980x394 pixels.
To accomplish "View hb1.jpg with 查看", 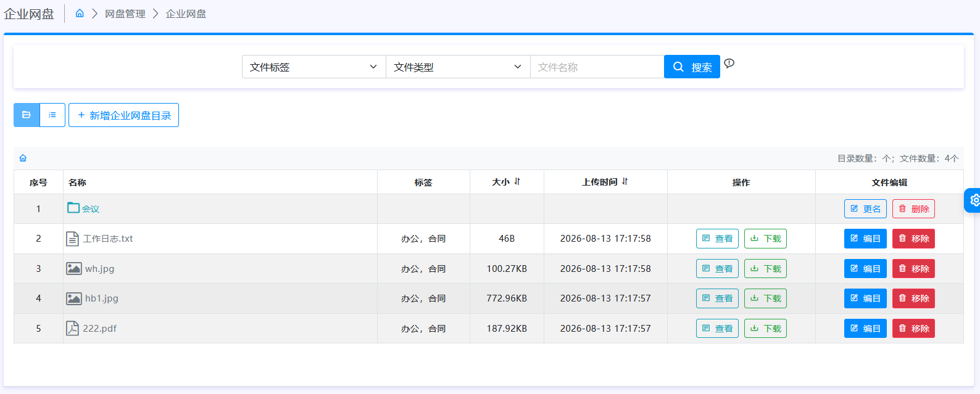I will pyautogui.click(x=717, y=298).
